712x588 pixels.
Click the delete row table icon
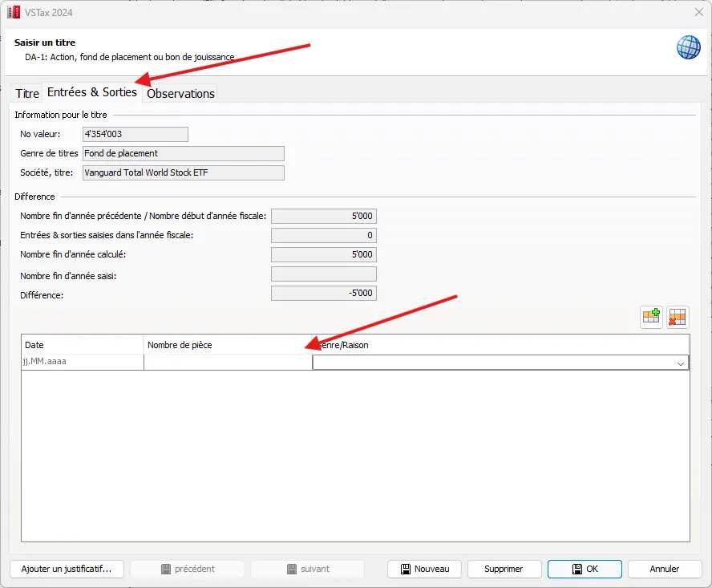pyautogui.click(x=678, y=317)
